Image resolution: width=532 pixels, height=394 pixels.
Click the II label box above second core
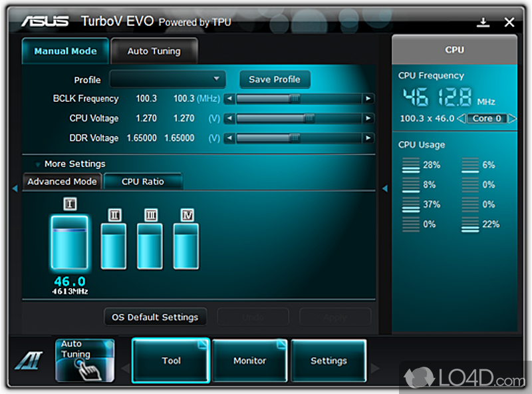coord(114,215)
